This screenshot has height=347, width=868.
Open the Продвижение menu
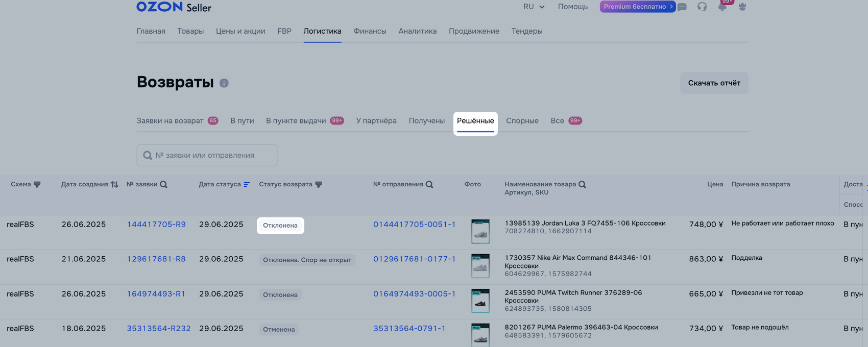coord(474,31)
